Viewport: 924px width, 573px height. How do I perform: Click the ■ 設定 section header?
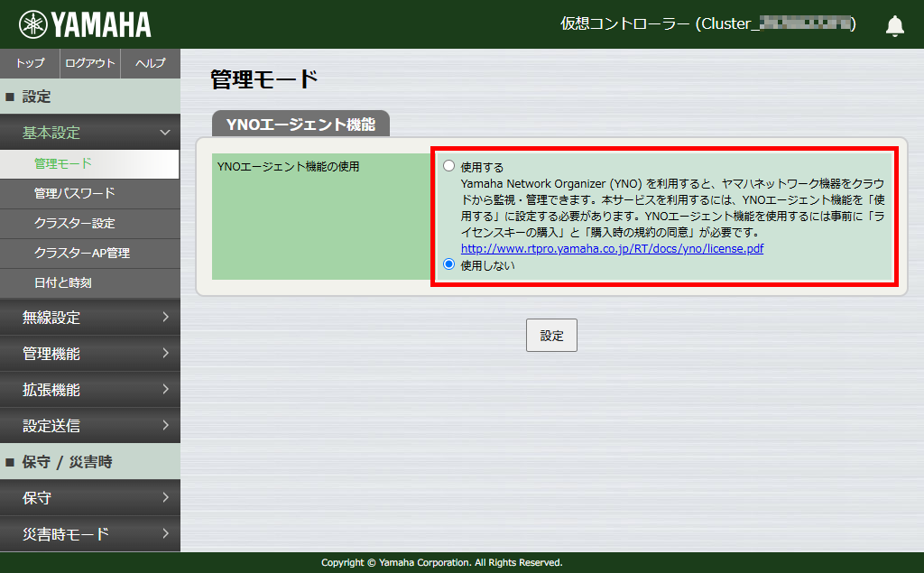coord(90,96)
